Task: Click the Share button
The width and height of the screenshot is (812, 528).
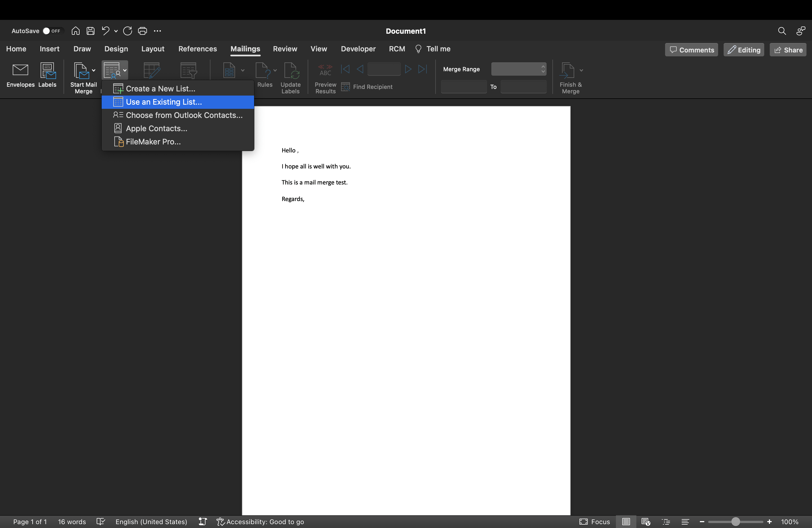Action: [788, 50]
